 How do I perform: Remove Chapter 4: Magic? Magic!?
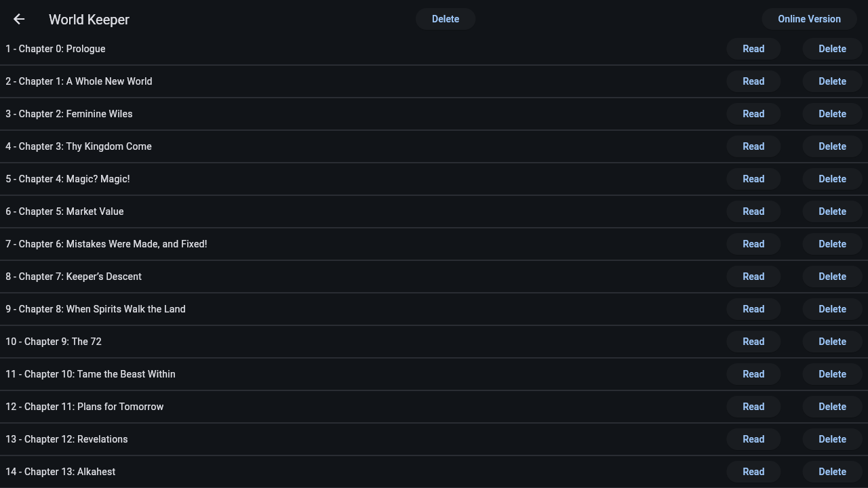coord(832,179)
